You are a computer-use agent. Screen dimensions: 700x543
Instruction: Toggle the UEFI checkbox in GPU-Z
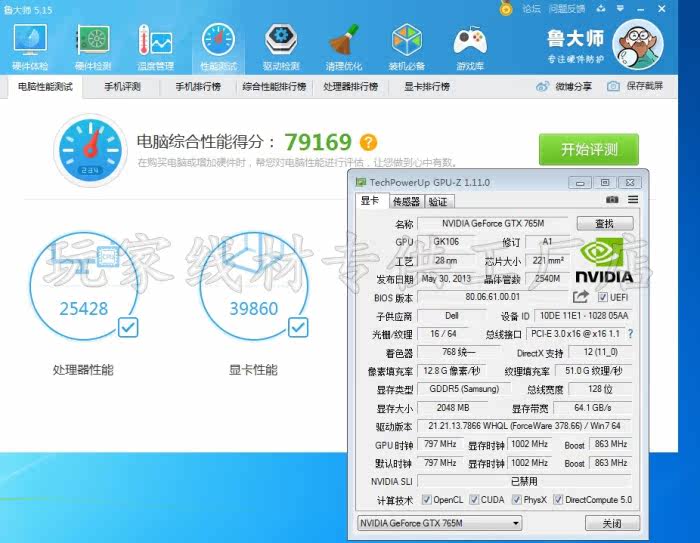(603, 297)
